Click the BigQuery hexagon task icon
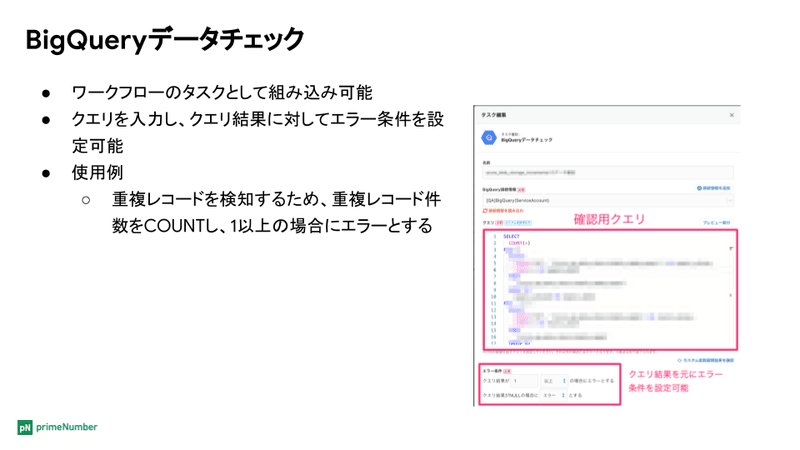 click(489, 138)
